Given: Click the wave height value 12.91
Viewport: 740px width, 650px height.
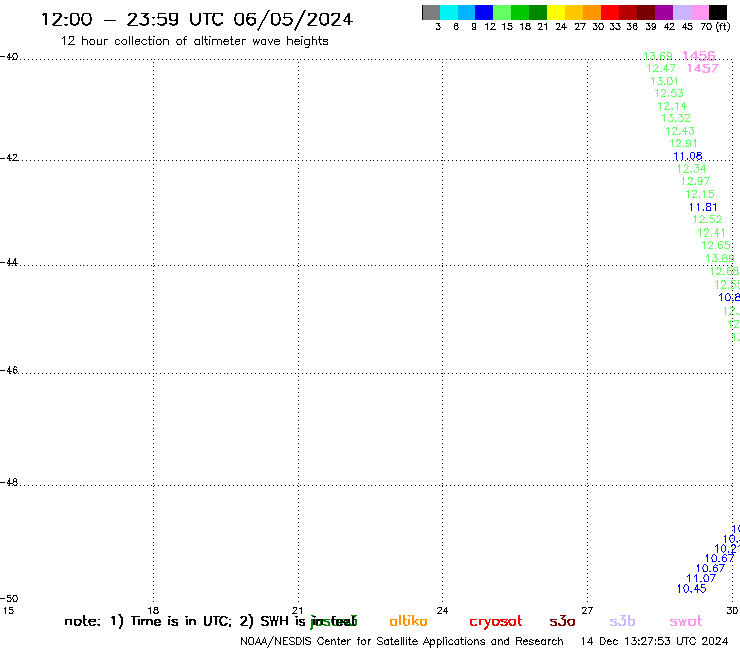Looking at the screenshot, I should point(683,144).
